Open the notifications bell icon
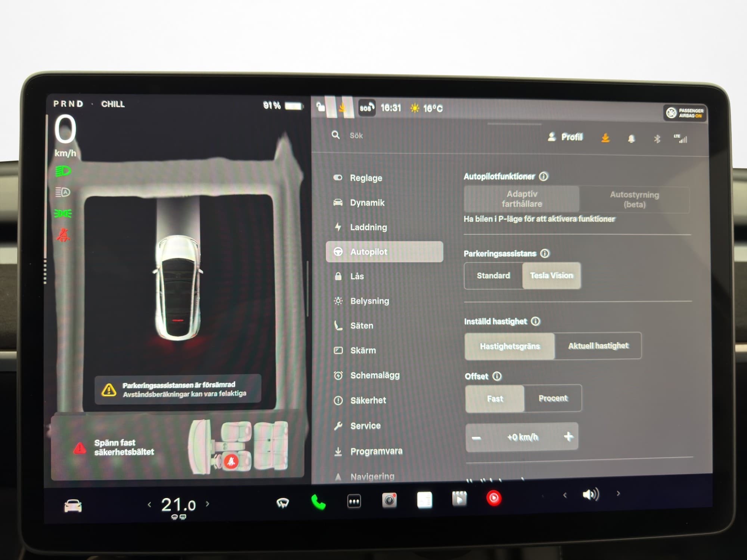Viewport: 747px width, 560px height. coord(631,139)
